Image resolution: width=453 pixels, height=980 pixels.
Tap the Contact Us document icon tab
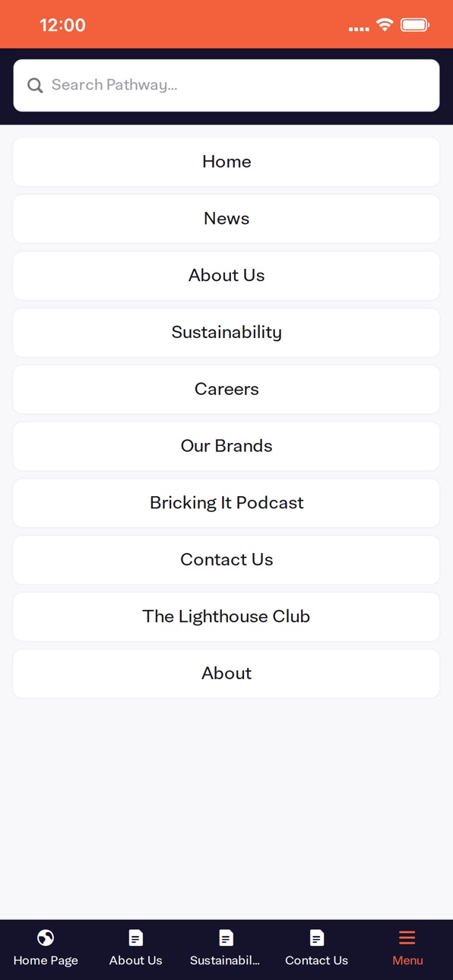[316, 937]
